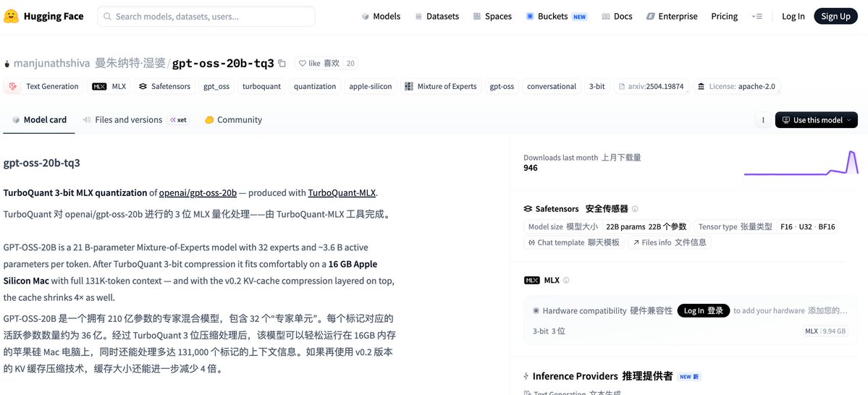Click the MLX info icon
Screen dimensions: 868x395
565,281
